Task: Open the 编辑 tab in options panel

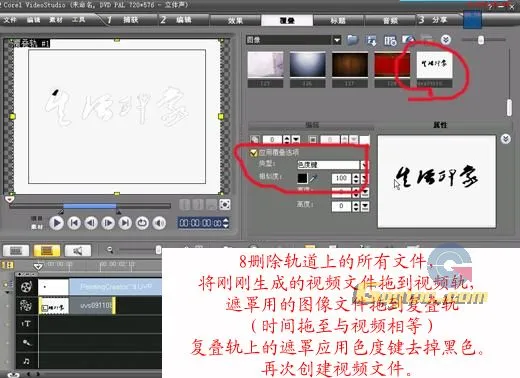Action: click(312, 125)
